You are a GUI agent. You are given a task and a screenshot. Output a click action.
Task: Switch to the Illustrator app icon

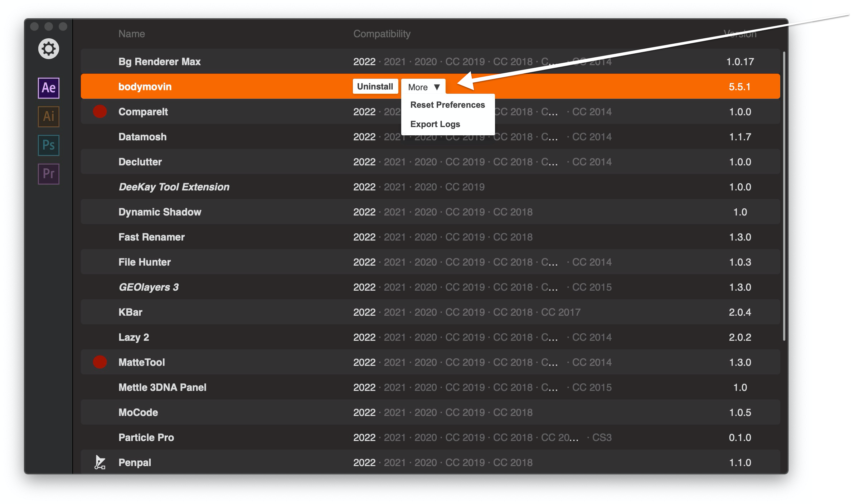[x=49, y=116]
